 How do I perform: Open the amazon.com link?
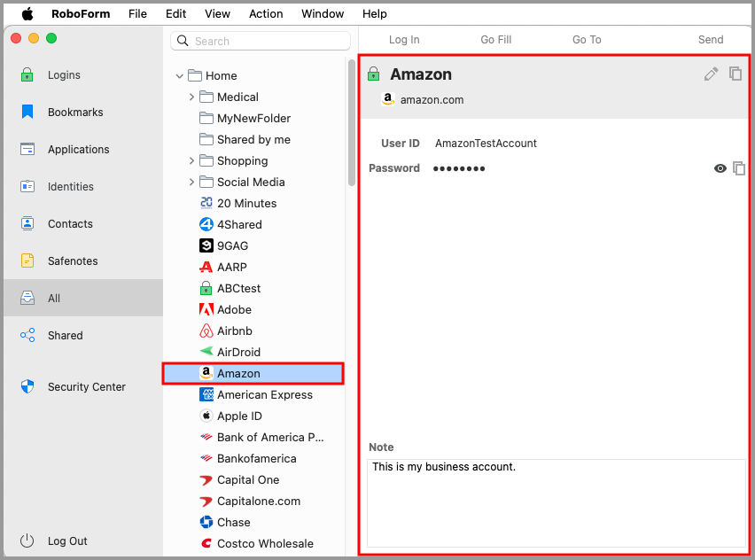click(432, 99)
